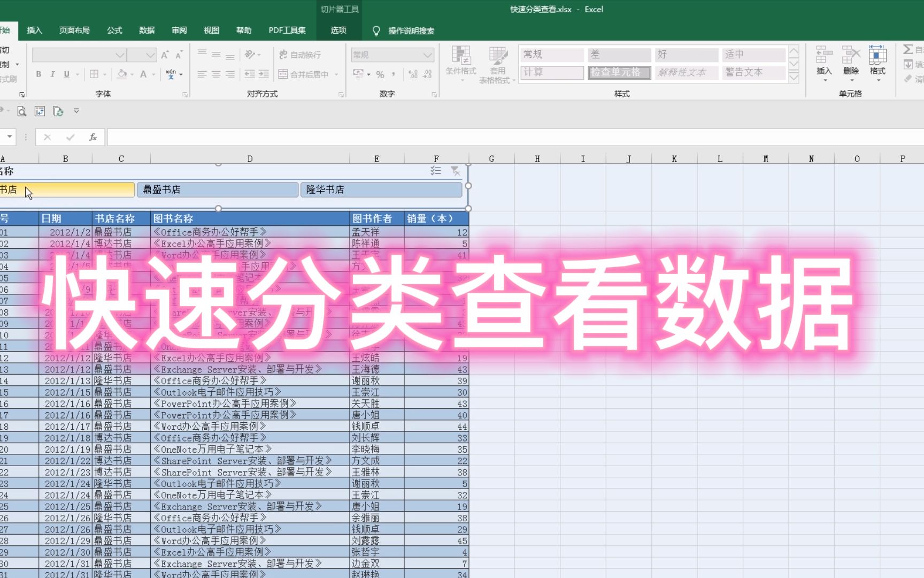Image resolution: width=924 pixels, height=578 pixels.
Task: Click the increase font size icon
Action: click(165, 55)
